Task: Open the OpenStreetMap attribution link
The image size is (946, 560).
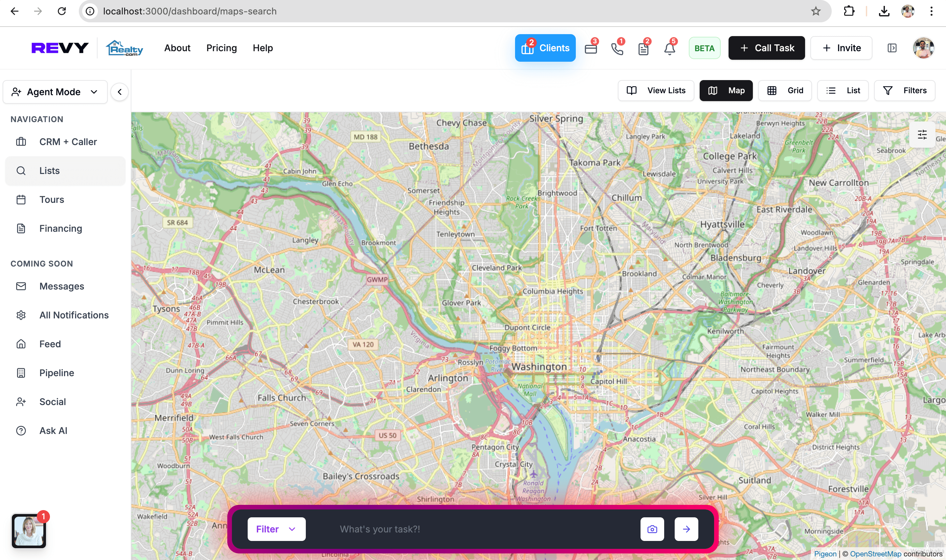Action: tap(875, 553)
